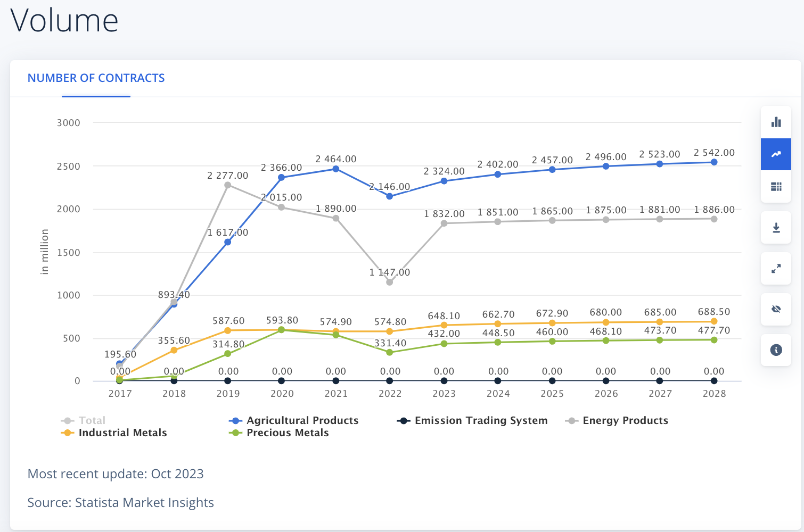
Task: Click the 2021 Agricultural Products data point
Action: coord(336,169)
